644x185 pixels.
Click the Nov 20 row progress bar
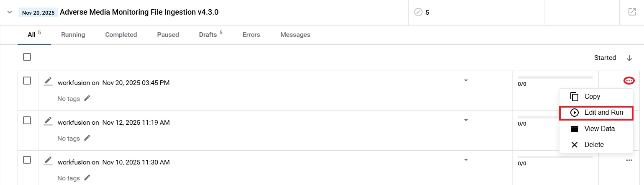(x=555, y=77)
